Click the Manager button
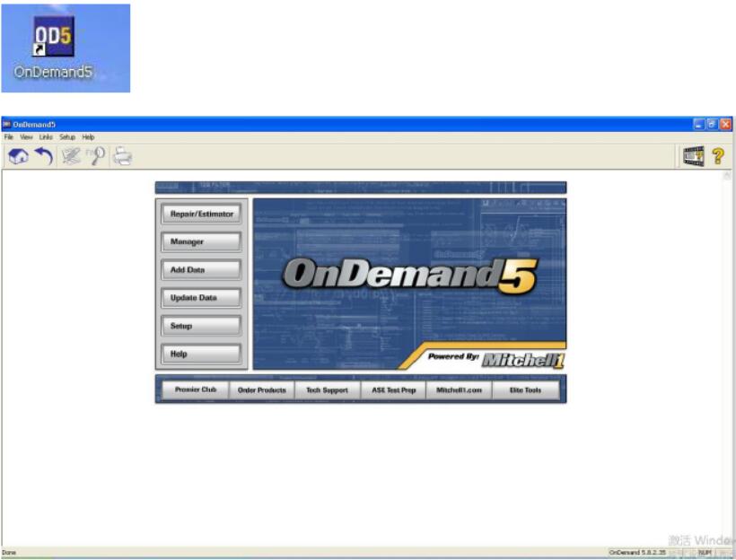 (201, 241)
